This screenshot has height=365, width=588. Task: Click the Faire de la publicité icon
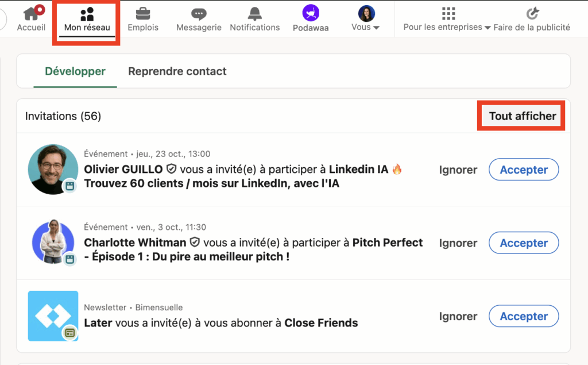click(x=533, y=13)
